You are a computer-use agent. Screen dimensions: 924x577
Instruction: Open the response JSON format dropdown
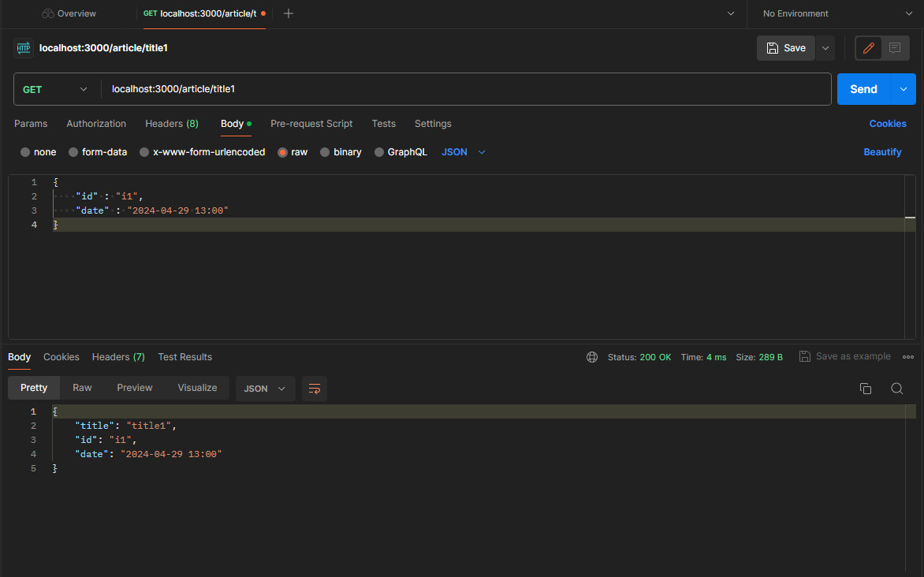click(265, 389)
